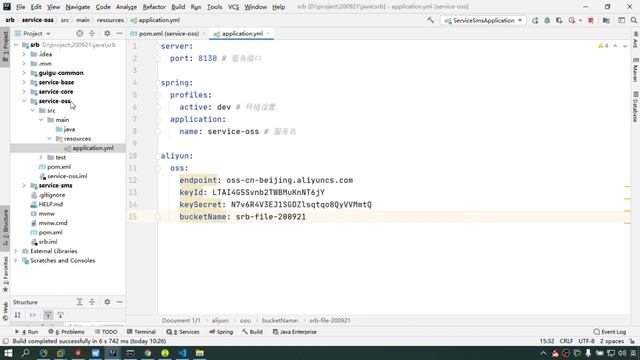Click the CRLF line separator widget
The height and width of the screenshot is (360, 640).
[x=566, y=341]
